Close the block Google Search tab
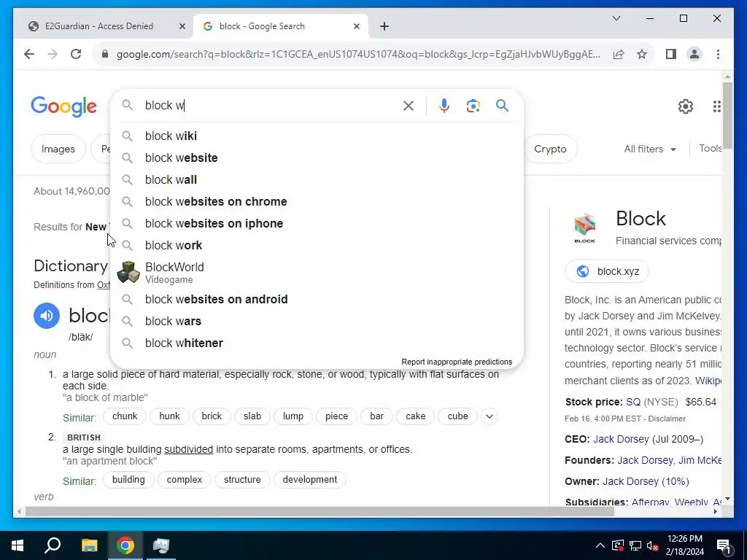This screenshot has width=747, height=560. click(x=356, y=27)
